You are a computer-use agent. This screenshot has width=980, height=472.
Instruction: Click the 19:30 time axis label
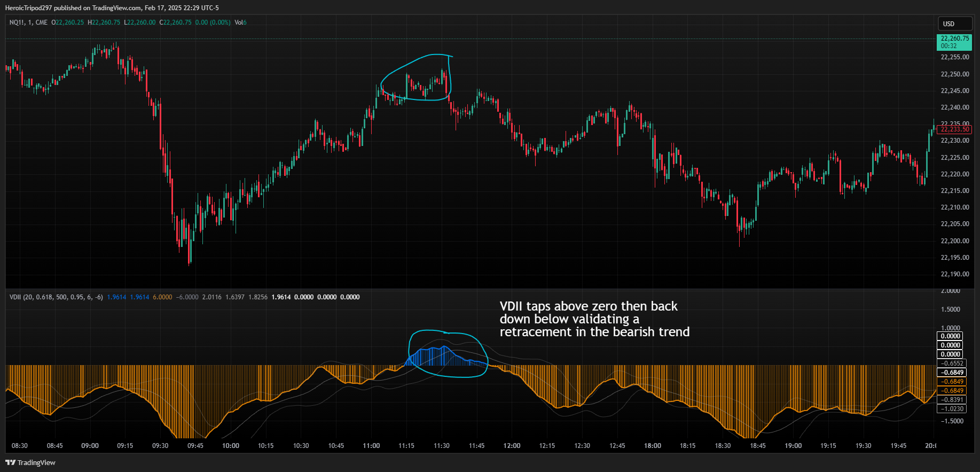pos(864,446)
